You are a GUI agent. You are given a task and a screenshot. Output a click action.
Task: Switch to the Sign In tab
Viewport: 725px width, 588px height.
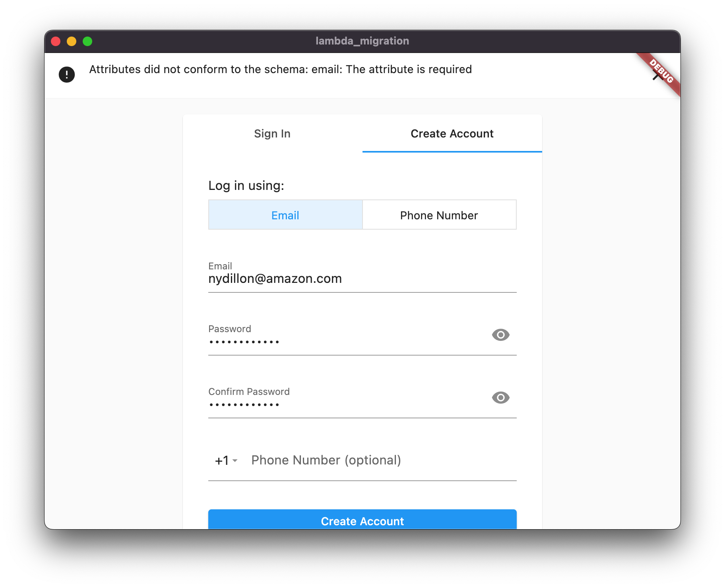tap(272, 133)
